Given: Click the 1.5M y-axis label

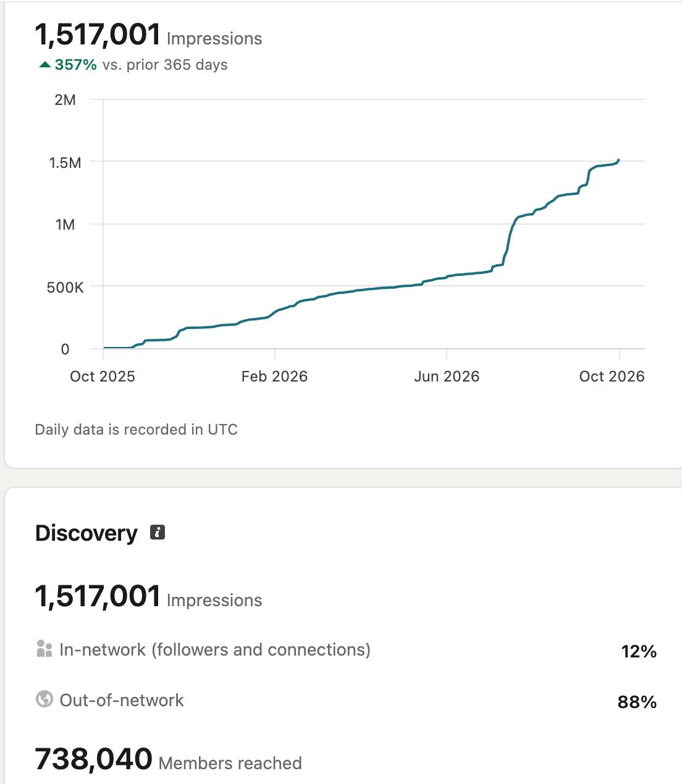Looking at the screenshot, I should coord(65,163).
